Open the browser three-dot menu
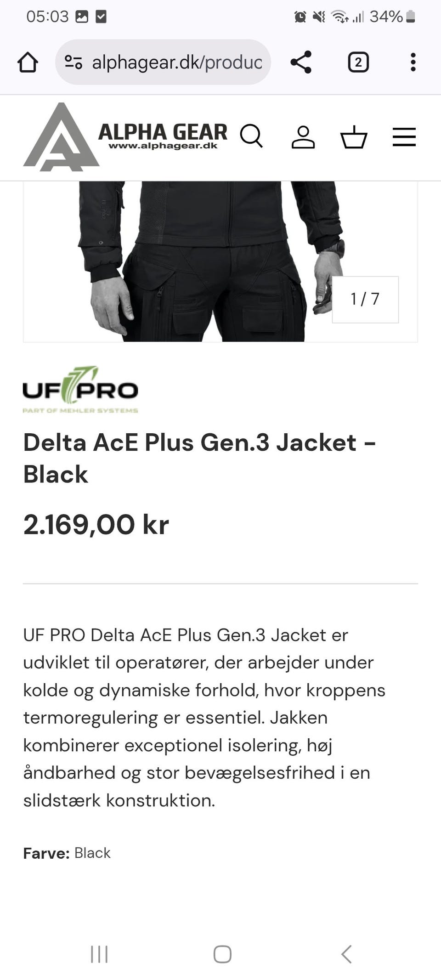The height and width of the screenshot is (980, 441). [413, 62]
